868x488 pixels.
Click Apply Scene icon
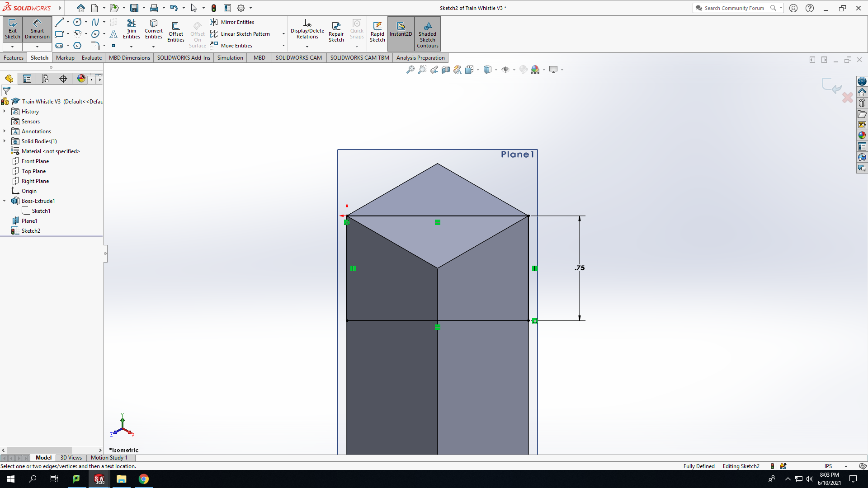click(535, 70)
